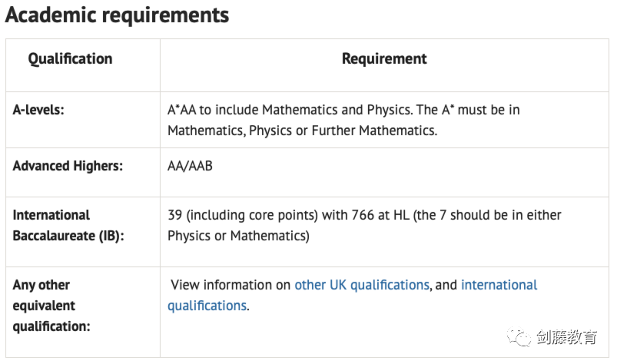Click the '剑藤教育' watermark text
Screen dimensions: 617x364
(x=568, y=338)
